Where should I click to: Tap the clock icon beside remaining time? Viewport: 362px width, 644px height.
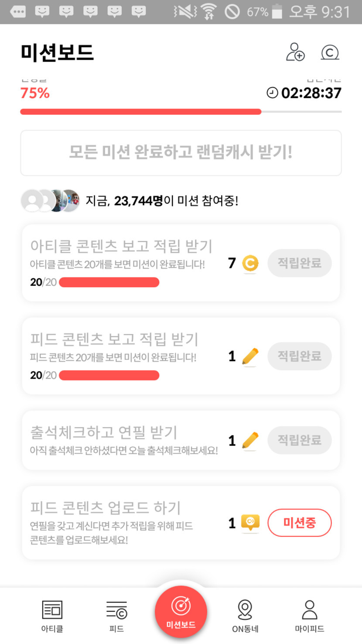[272, 92]
